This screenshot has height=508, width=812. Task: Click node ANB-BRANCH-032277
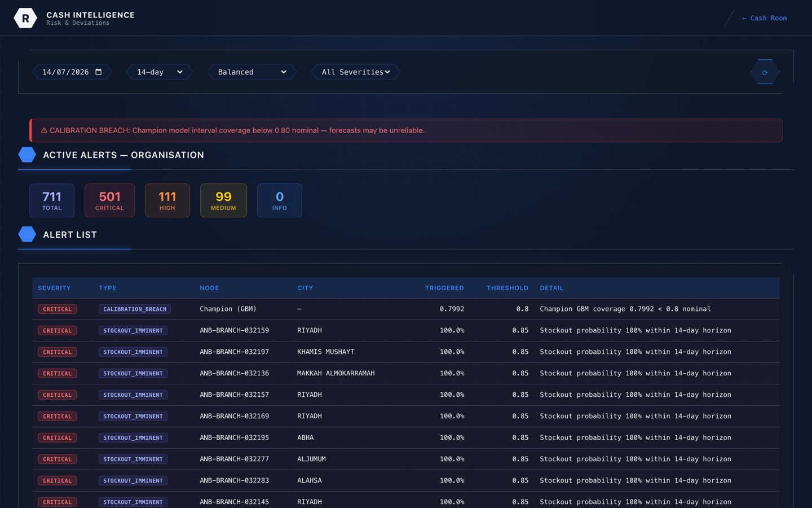[x=234, y=459]
